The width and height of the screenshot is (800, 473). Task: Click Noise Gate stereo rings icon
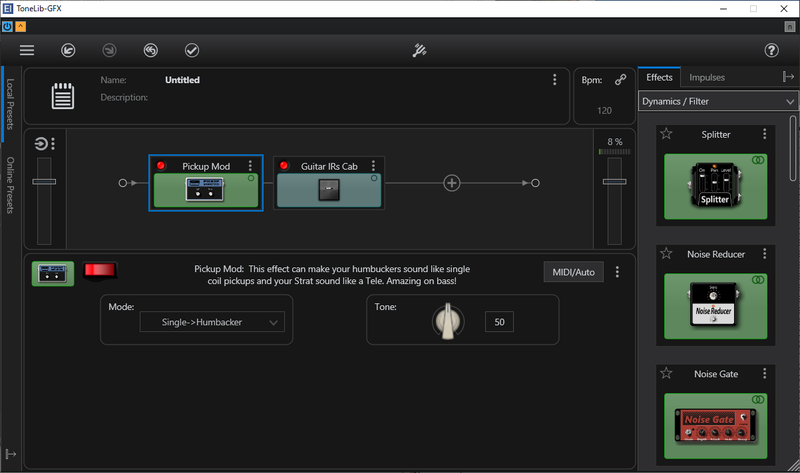758,400
